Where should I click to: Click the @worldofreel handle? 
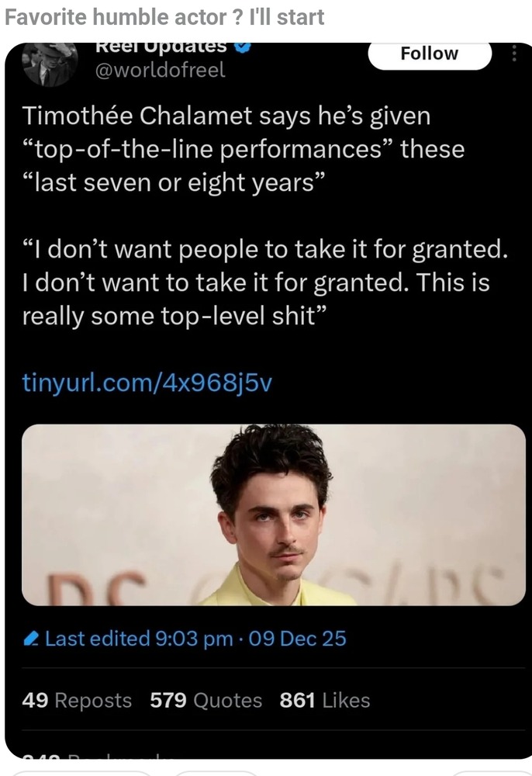pos(160,70)
